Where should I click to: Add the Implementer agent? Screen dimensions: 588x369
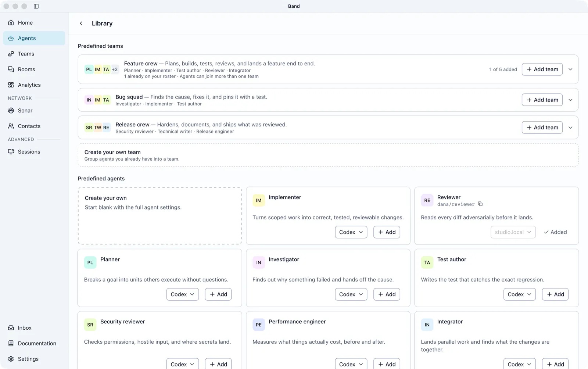pos(387,232)
